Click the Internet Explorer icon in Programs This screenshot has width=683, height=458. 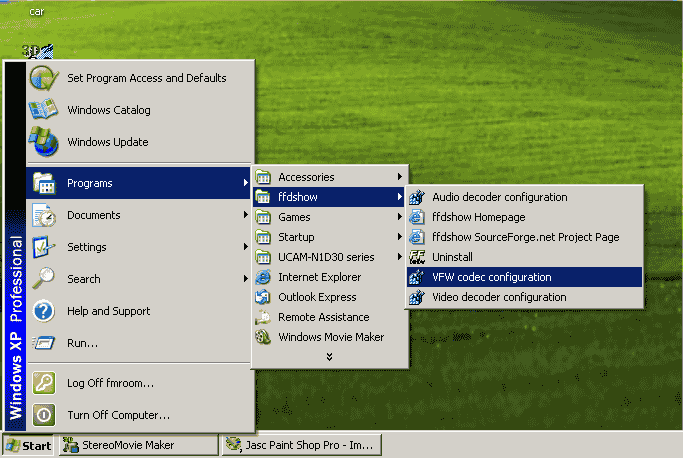point(263,277)
